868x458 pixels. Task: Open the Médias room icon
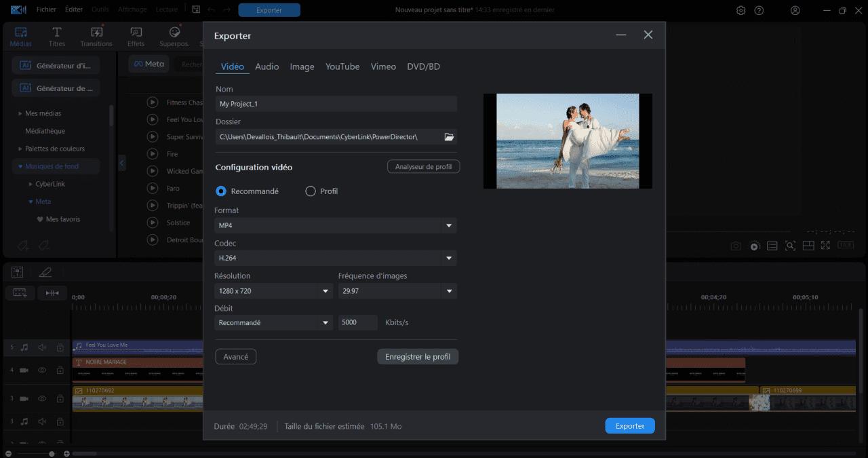[20, 37]
